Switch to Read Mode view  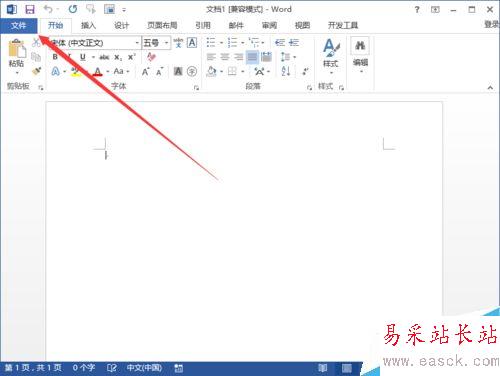click(322, 368)
